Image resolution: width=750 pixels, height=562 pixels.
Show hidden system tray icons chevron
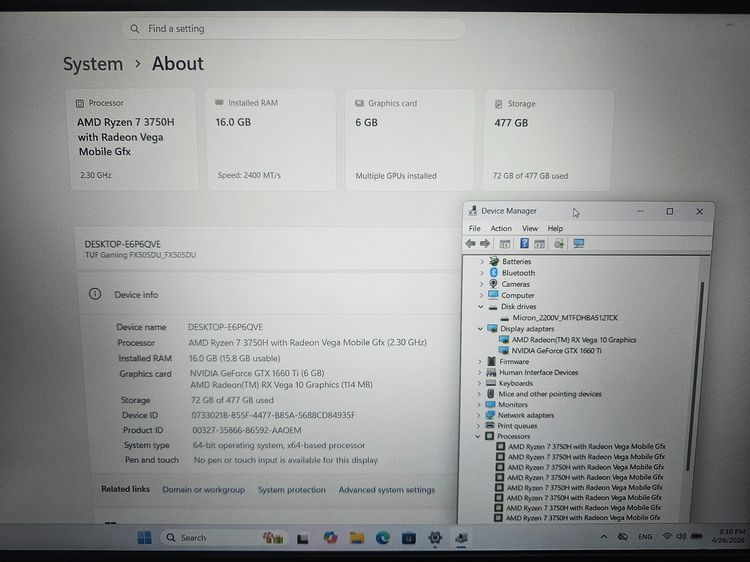tap(604, 537)
